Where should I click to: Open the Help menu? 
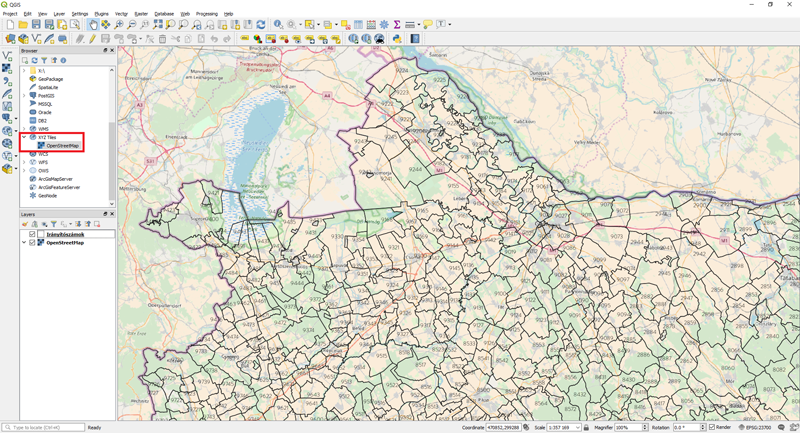tap(229, 14)
